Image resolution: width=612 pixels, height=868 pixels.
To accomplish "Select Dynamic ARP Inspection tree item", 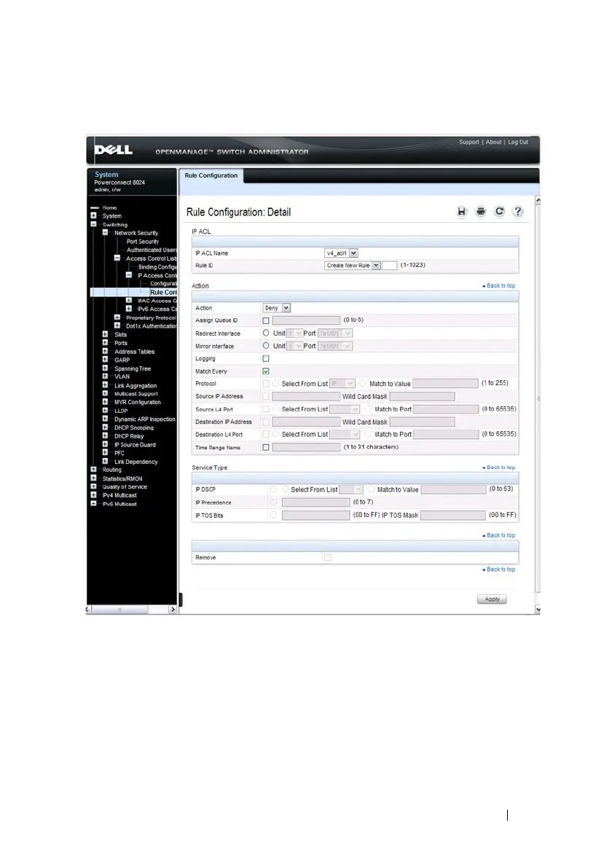I will pyautogui.click(x=144, y=419).
